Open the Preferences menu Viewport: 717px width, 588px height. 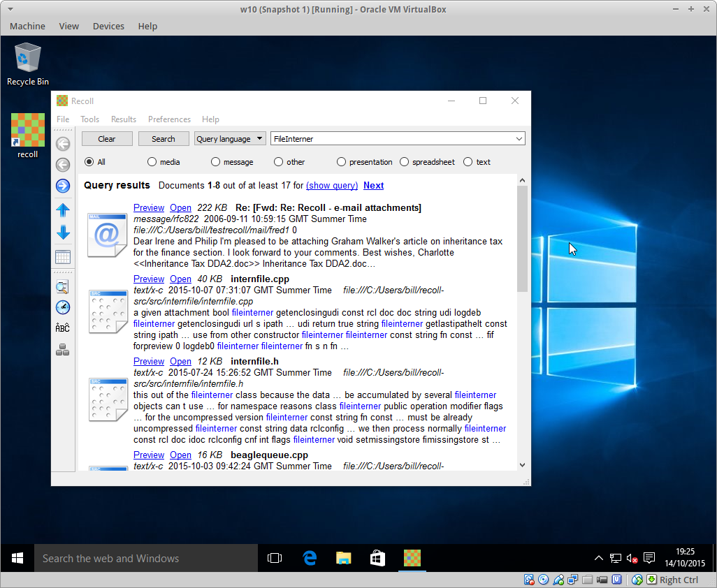169,119
